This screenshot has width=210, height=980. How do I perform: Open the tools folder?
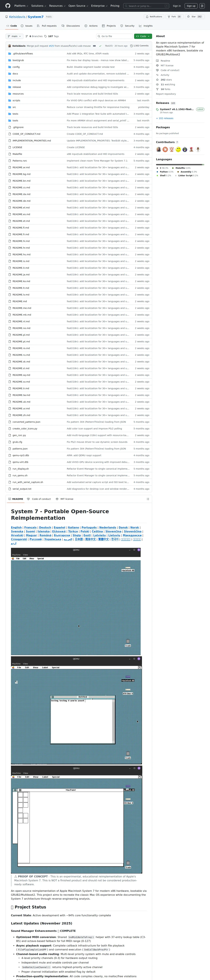pyautogui.click(x=15, y=121)
